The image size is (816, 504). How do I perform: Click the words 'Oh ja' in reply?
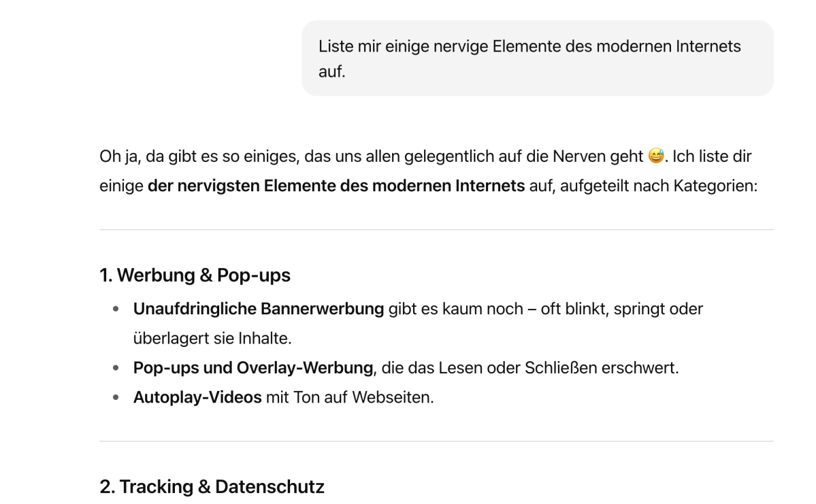click(x=119, y=156)
